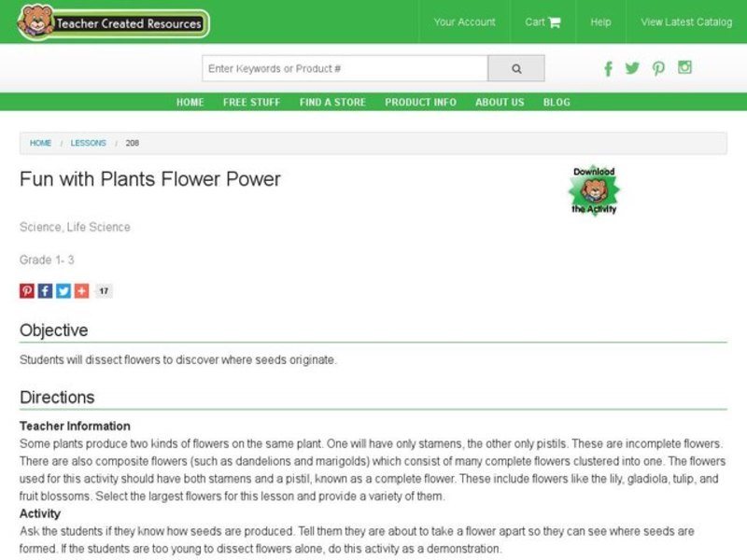
Task: Follow the site on Twitter via header icon
Action: [x=633, y=69]
